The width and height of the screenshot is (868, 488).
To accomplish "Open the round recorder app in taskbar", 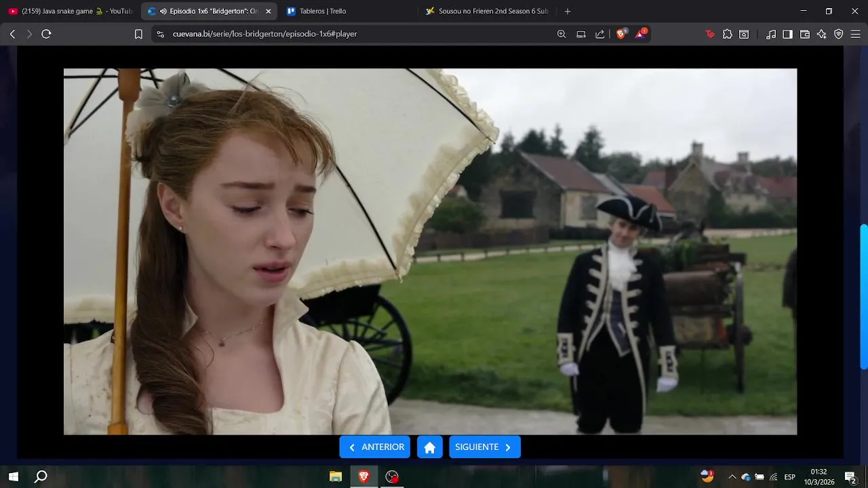I will pyautogui.click(x=392, y=476).
